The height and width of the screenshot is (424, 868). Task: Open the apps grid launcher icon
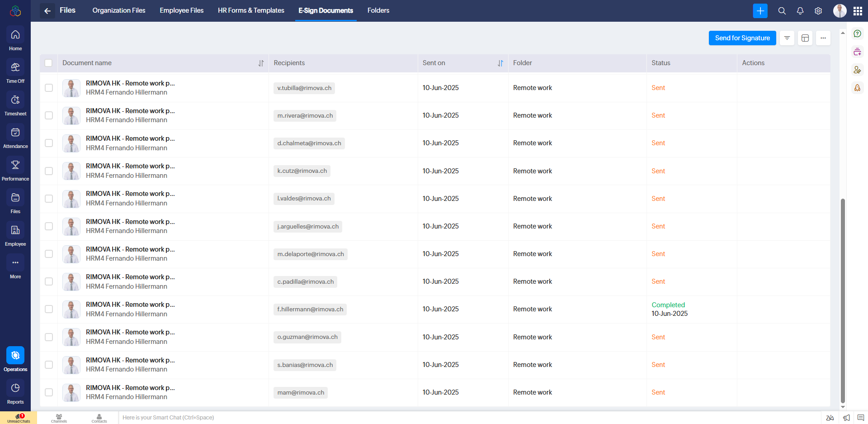coord(858,11)
